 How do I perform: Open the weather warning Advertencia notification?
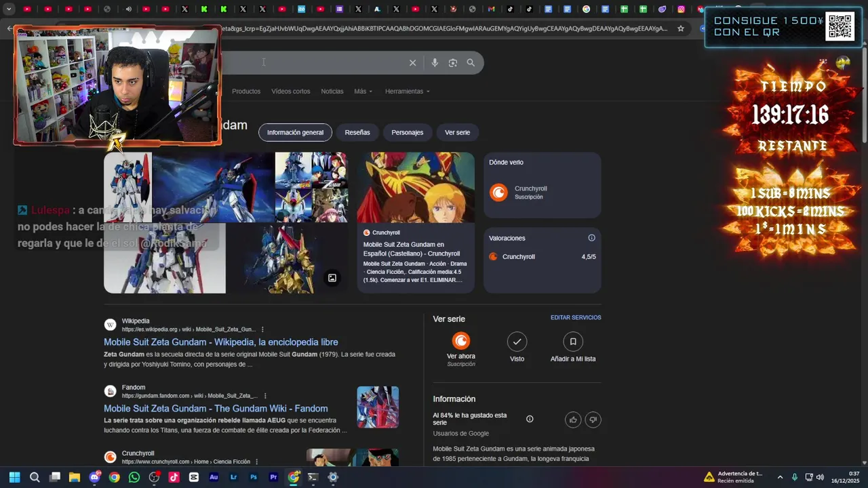click(733, 477)
